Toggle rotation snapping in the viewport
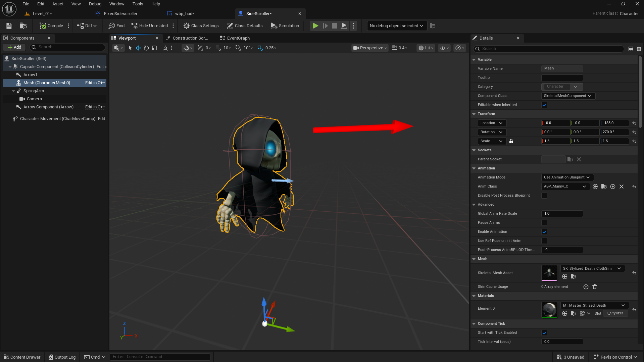Screen dimensions: 644x362 click(238, 48)
